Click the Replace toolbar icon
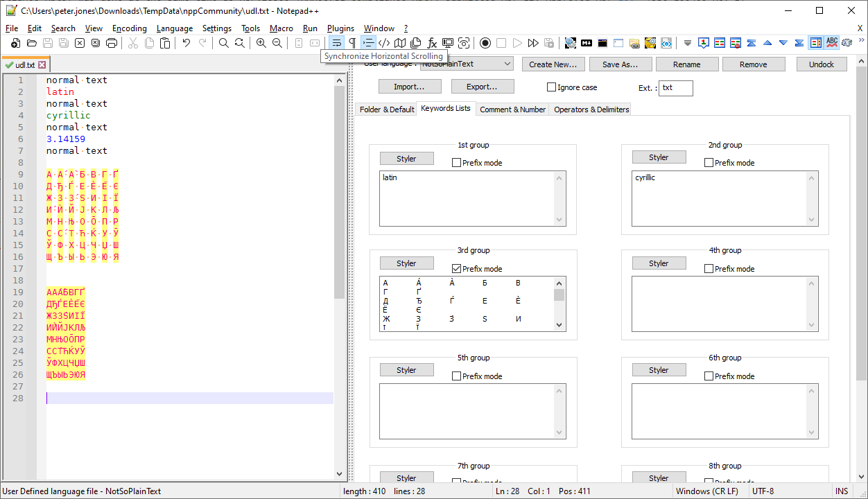 pos(240,43)
